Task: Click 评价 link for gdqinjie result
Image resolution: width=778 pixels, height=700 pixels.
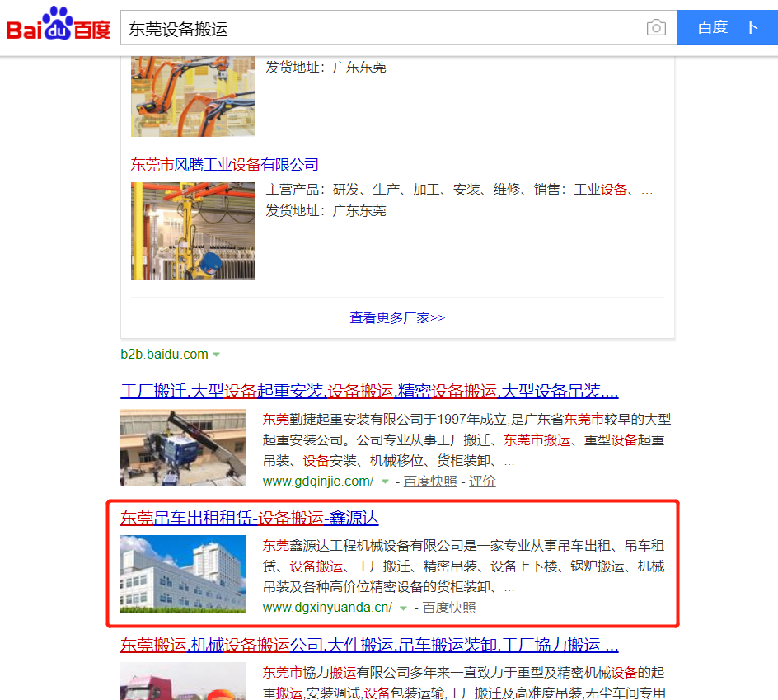Action: (x=482, y=482)
